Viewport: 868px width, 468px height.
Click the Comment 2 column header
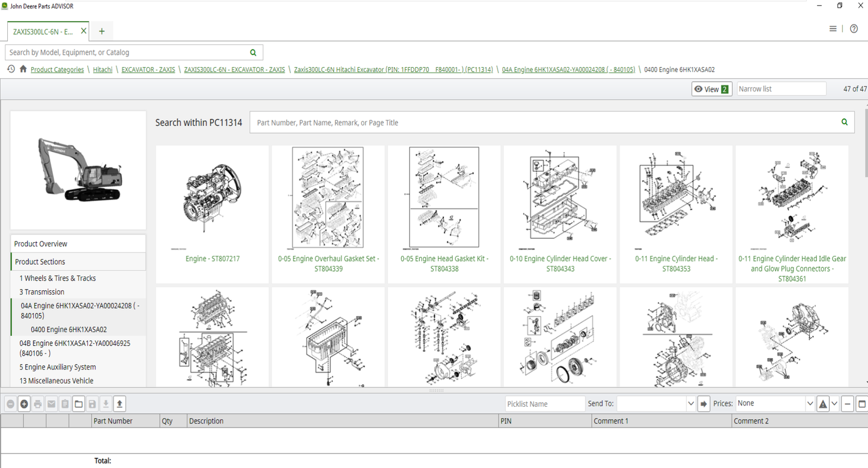(x=800, y=421)
